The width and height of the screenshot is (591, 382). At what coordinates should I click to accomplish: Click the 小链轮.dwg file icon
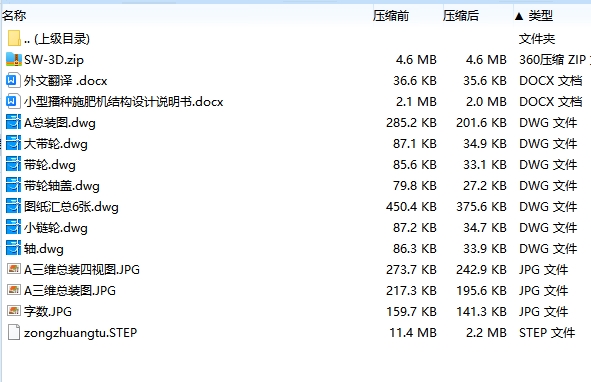click(x=14, y=228)
